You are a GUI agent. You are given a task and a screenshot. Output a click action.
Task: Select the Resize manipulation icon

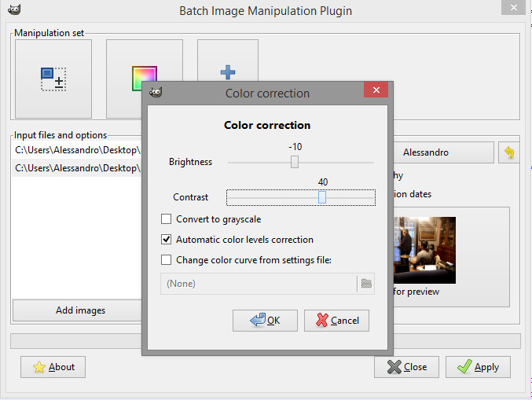pos(53,79)
